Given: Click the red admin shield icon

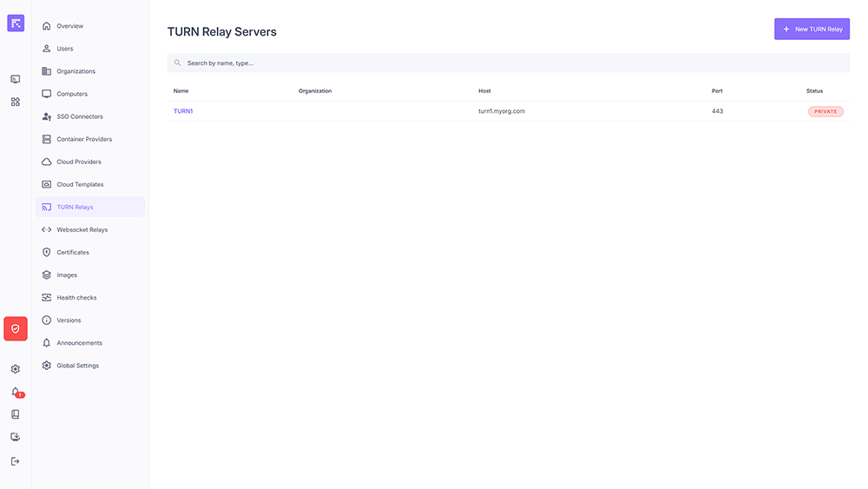Looking at the screenshot, I should tap(16, 328).
